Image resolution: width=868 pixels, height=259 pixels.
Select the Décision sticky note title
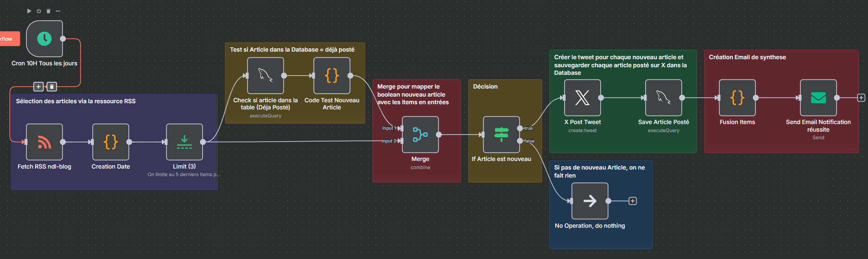[485, 87]
